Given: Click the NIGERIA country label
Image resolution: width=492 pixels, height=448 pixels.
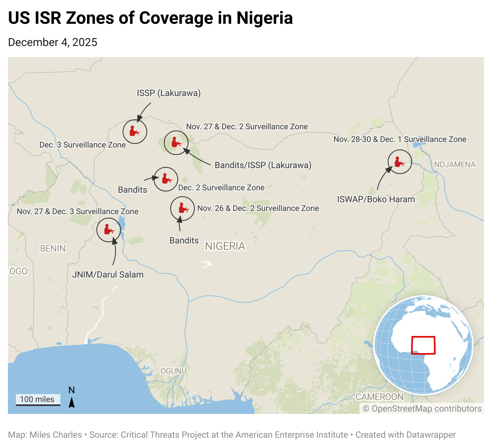Looking at the screenshot, I should pos(225,246).
